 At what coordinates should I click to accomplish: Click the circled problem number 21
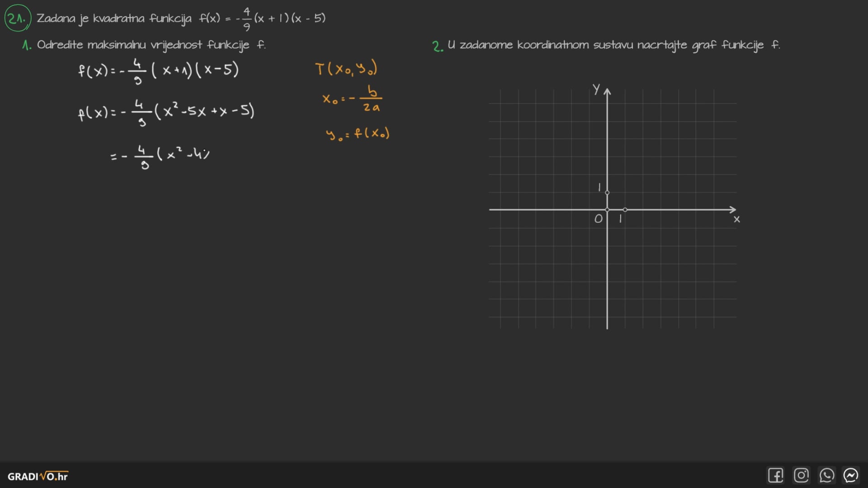[x=17, y=19]
